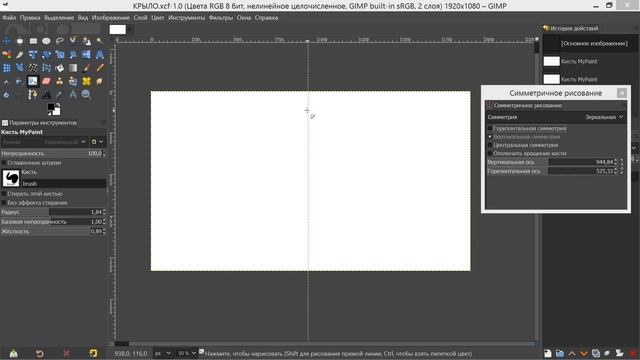This screenshot has height=360, width=640.
Task: Click the brush name field
Action: coord(64,184)
